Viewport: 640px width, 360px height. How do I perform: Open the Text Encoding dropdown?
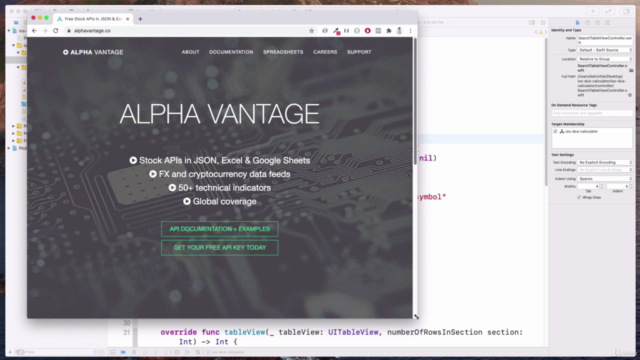(605, 162)
